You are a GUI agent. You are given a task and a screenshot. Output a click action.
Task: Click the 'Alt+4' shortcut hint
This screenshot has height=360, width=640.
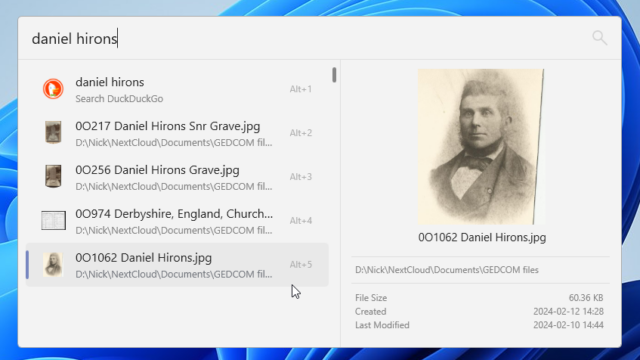(x=301, y=220)
